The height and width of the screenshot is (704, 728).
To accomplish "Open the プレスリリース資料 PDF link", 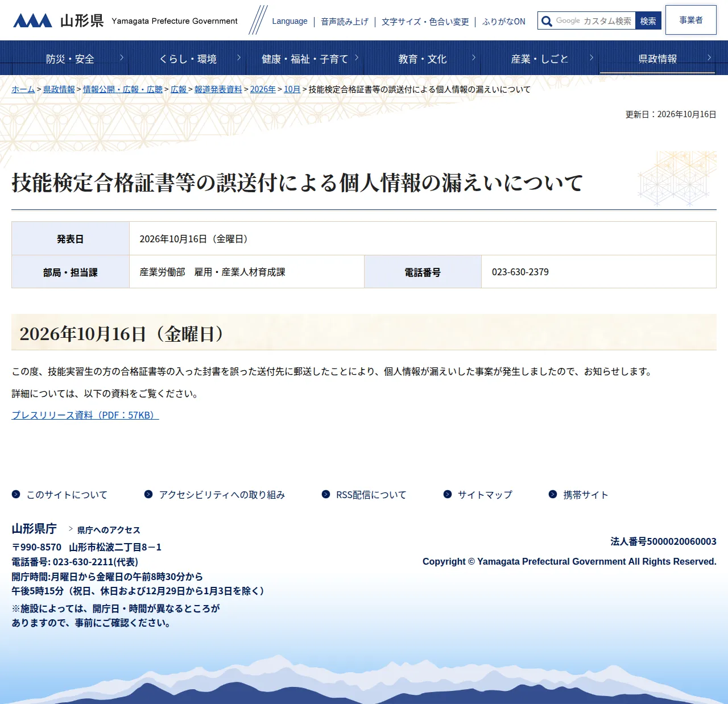I will 85,415.
